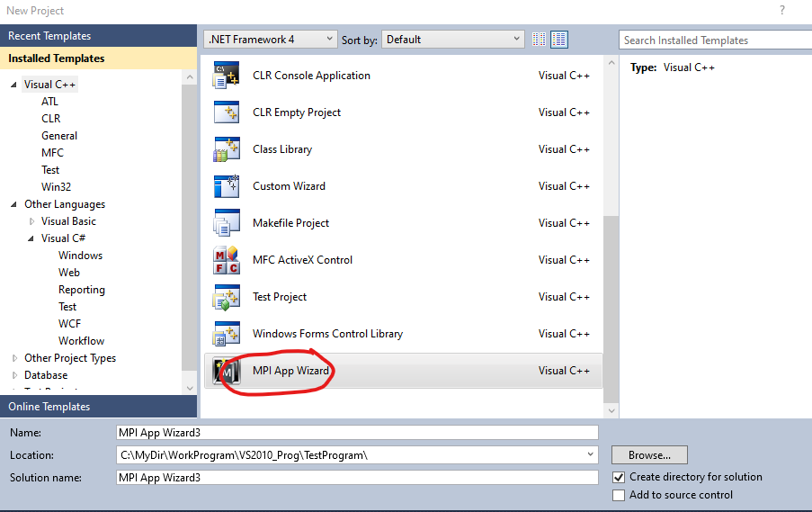
Task: Expand the Other Project Types node
Action: [x=14, y=358]
